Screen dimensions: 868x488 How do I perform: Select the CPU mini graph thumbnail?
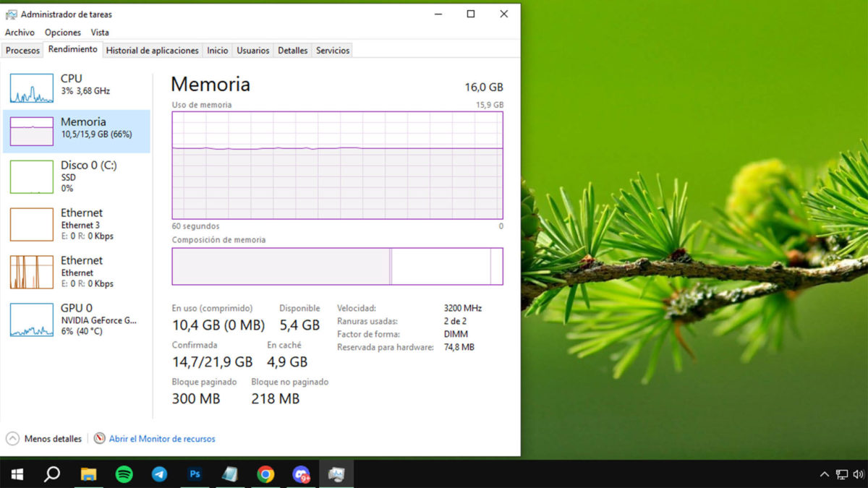32,88
